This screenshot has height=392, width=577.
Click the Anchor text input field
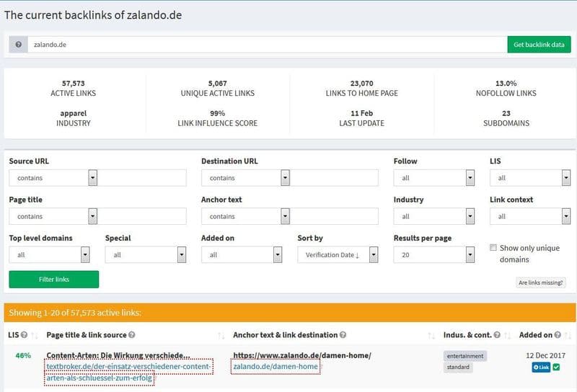pos(334,216)
